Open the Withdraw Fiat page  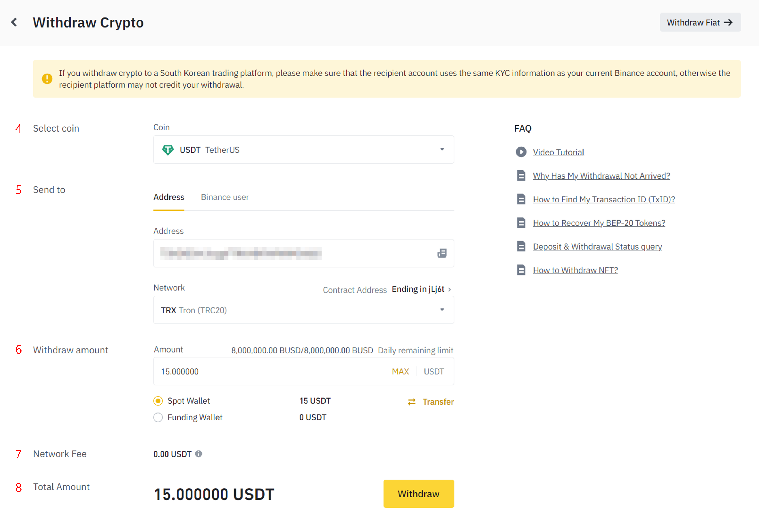(x=700, y=23)
